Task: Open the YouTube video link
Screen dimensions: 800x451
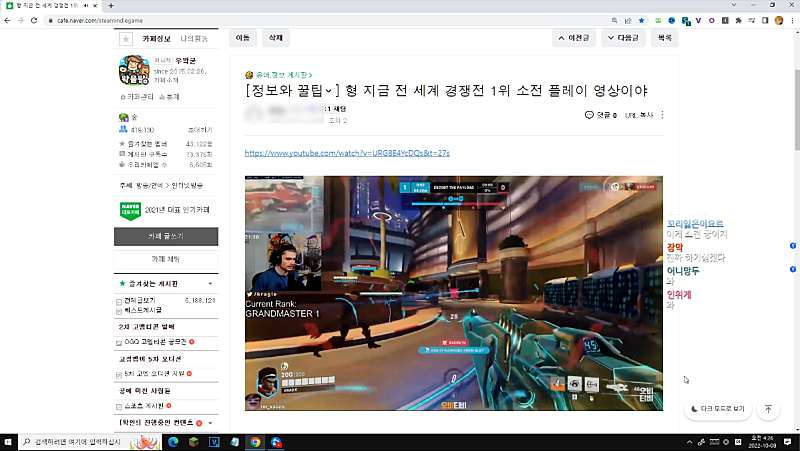Action: 347,153
